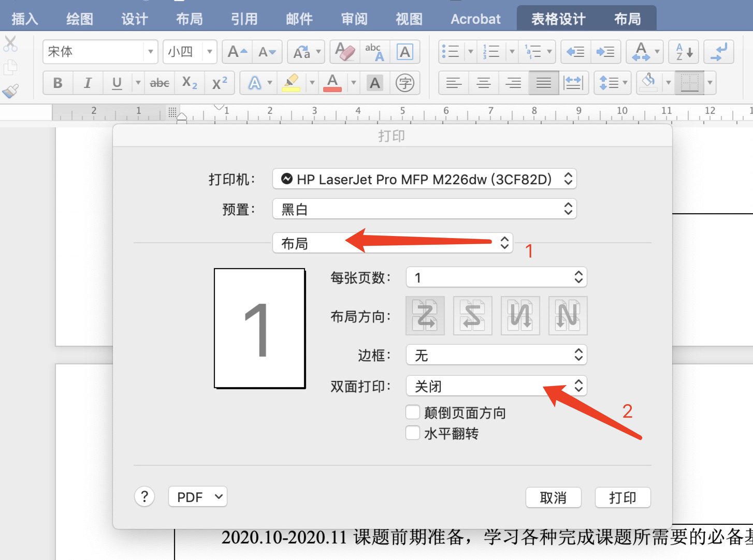Click the 打印 button
The image size is (753, 560).
pyautogui.click(x=622, y=497)
